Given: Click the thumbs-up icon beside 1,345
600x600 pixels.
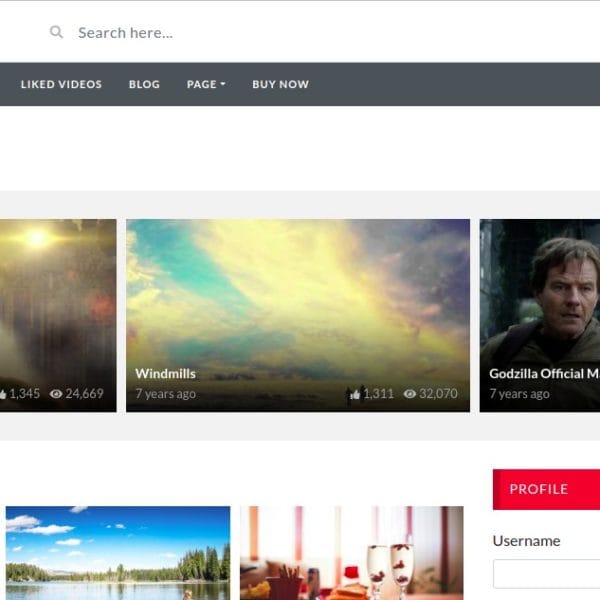Looking at the screenshot, I should 3,394.
